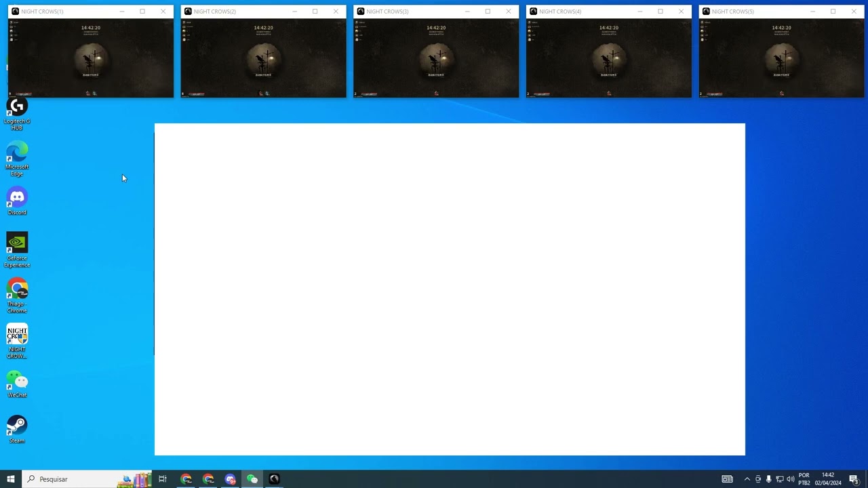Viewport: 868px width, 488px height.
Task: Click the app icon in NIGHT CROWS(3) title
Action: click(x=361, y=12)
